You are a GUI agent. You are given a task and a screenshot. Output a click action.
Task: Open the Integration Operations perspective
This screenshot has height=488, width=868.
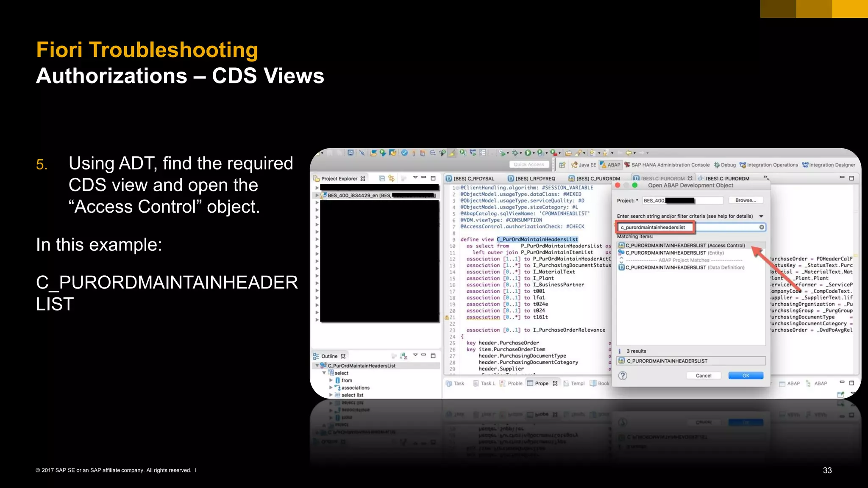pos(769,165)
